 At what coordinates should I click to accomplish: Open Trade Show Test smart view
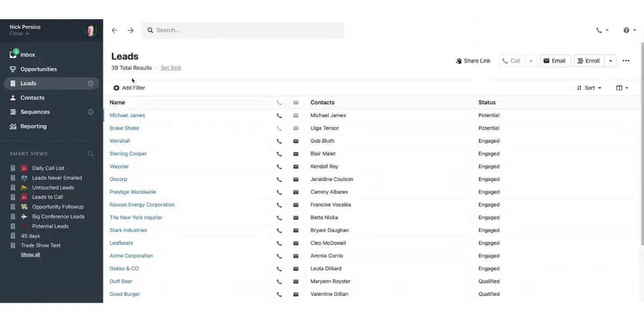tap(41, 246)
